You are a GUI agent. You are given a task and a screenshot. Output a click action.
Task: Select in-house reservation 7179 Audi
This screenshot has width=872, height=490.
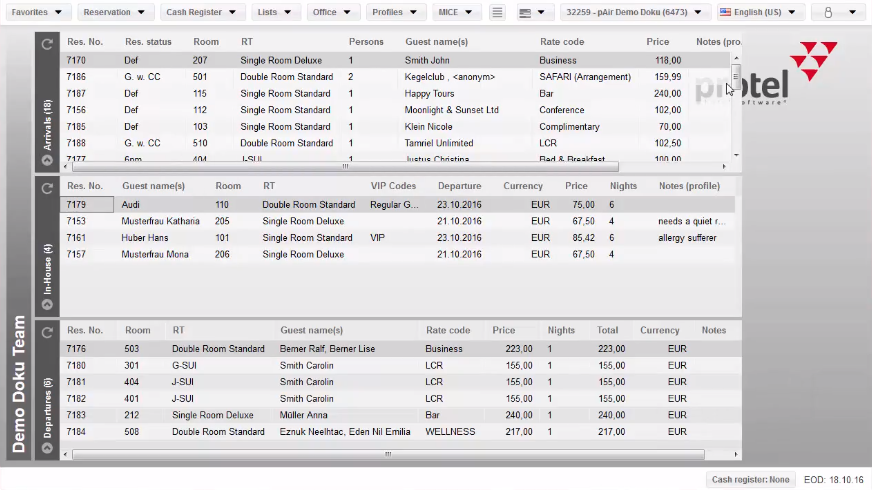398,205
